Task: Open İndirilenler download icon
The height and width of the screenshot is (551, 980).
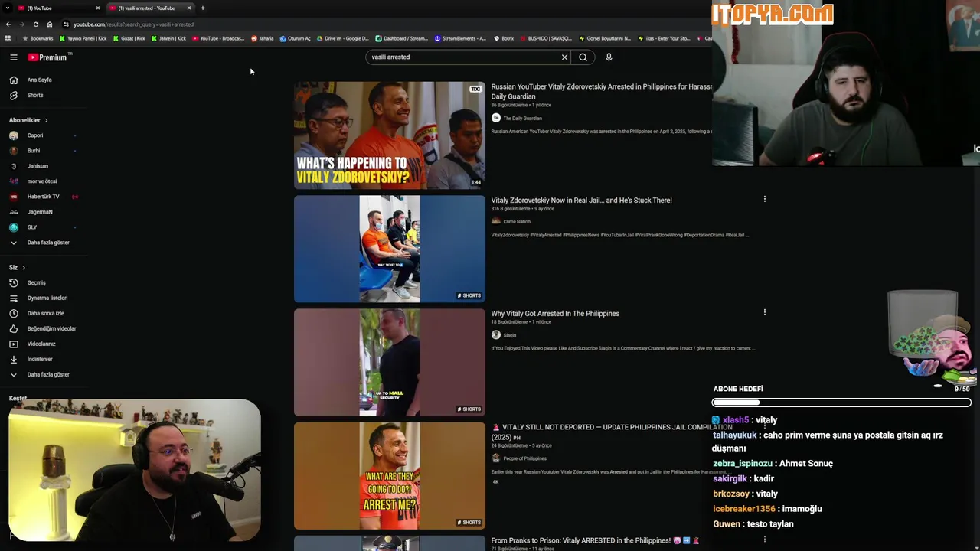Action: [x=13, y=359]
